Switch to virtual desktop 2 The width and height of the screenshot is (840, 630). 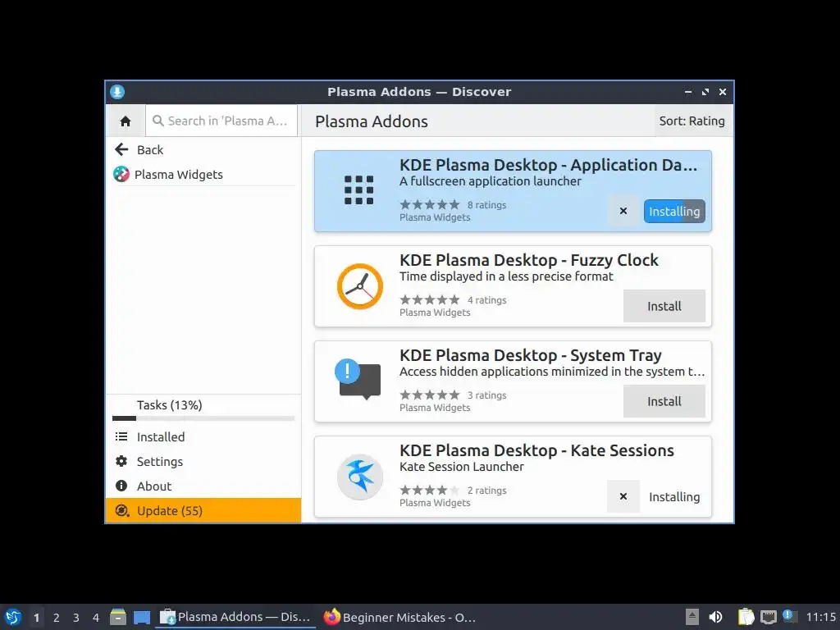pos(57,618)
